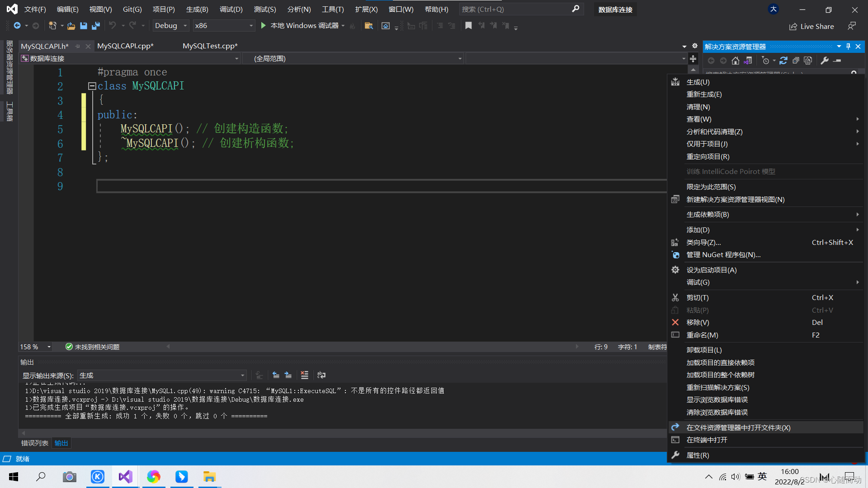Open the Debug configuration dropdown
Image resolution: width=868 pixels, height=488 pixels.
(185, 26)
